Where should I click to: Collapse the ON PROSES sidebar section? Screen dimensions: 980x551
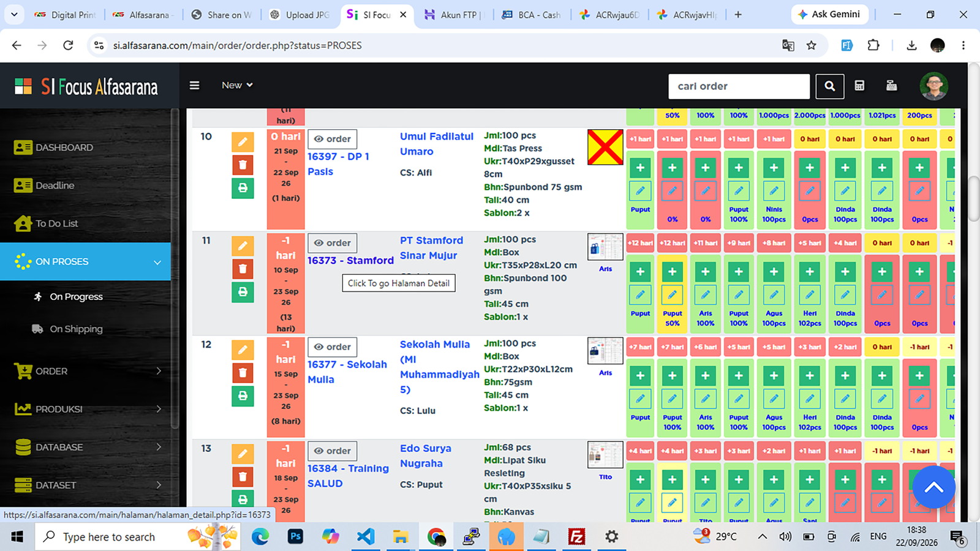point(85,261)
